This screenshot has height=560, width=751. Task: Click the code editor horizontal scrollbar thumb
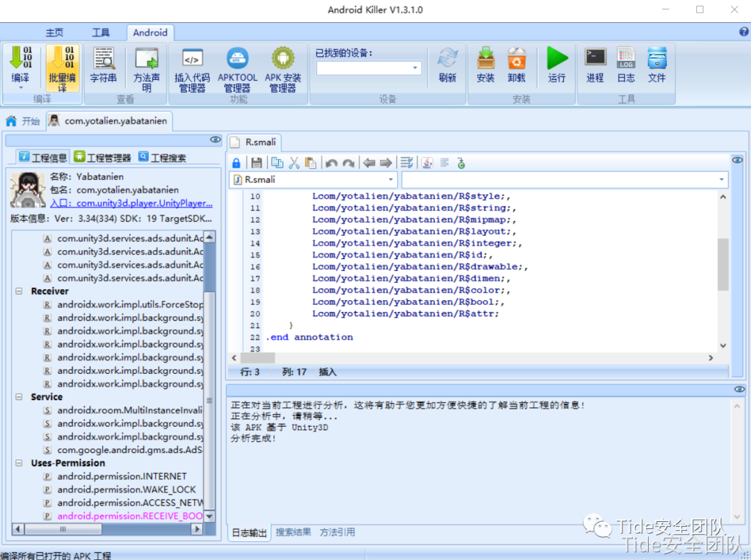(258, 358)
